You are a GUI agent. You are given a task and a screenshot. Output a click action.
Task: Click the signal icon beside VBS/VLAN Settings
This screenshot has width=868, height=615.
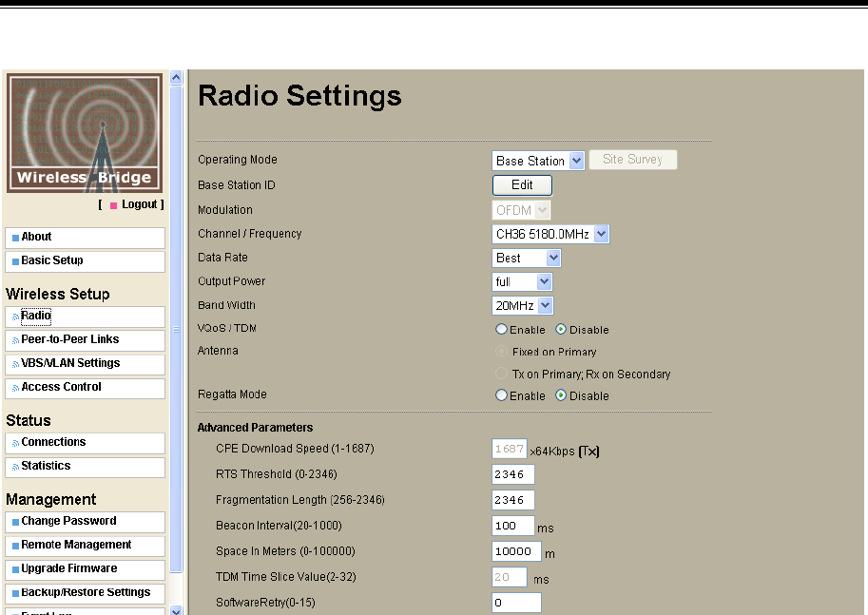coord(15,365)
